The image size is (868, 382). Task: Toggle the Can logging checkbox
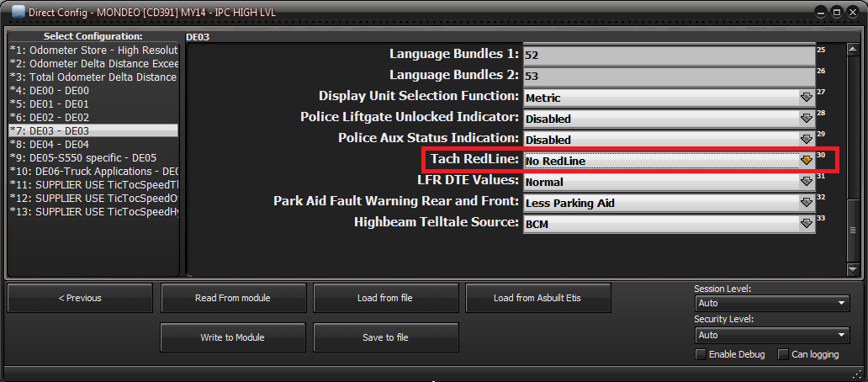click(783, 354)
